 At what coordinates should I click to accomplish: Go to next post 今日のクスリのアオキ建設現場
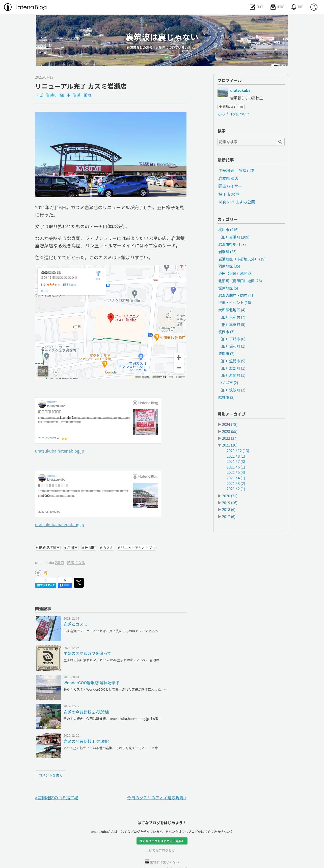coord(157,797)
